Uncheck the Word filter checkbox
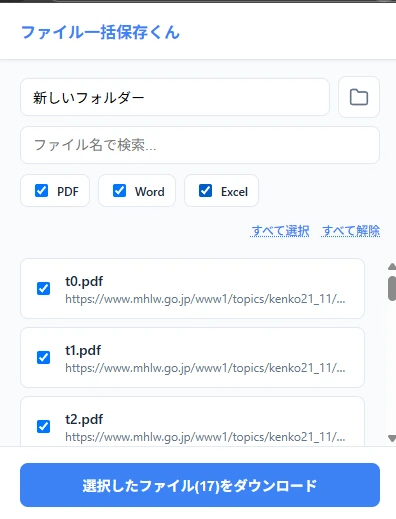The height and width of the screenshot is (519, 396). [x=119, y=191]
